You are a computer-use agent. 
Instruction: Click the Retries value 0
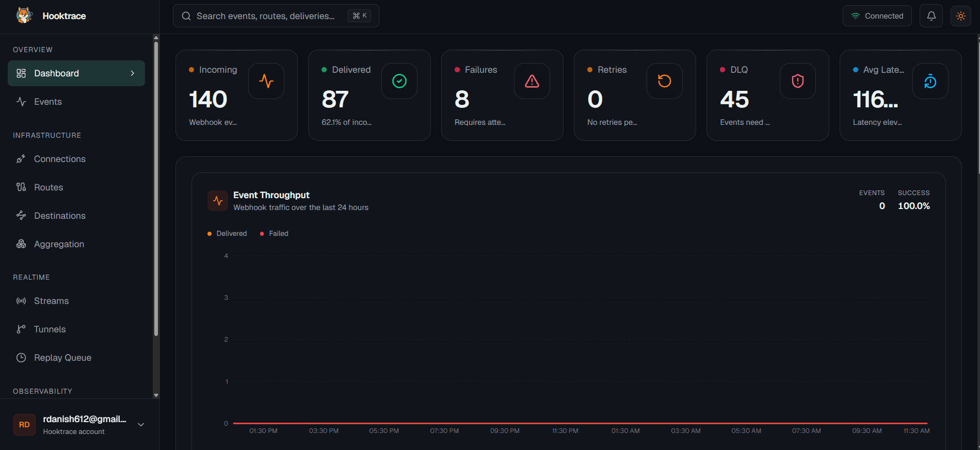coord(595,99)
